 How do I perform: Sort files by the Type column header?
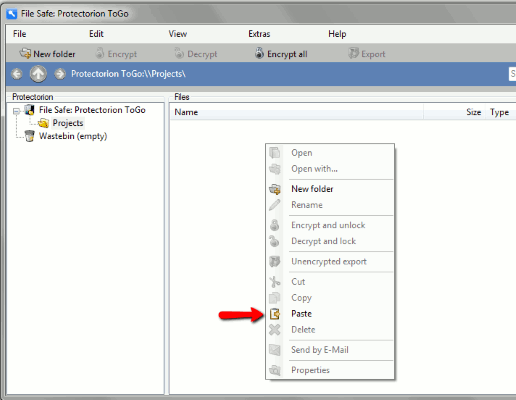[x=501, y=112]
